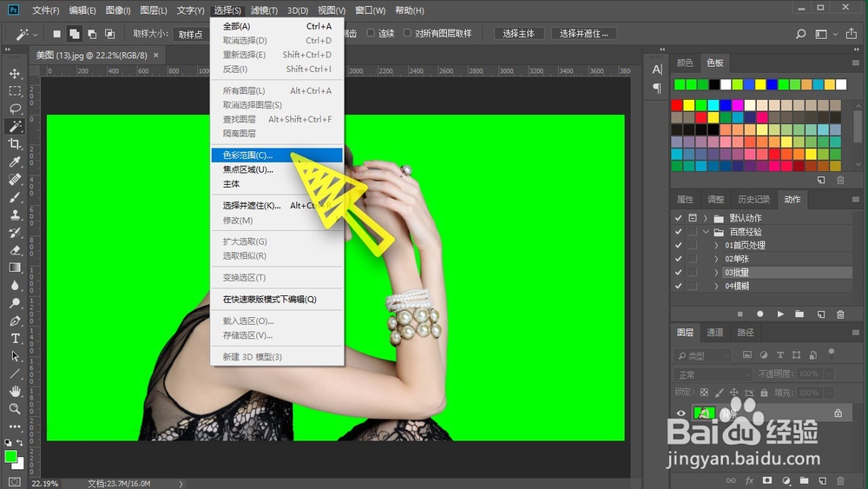The height and width of the screenshot is (489, 868).
Task: Click the Add Layer Mask icon
Action: point(767,480)
